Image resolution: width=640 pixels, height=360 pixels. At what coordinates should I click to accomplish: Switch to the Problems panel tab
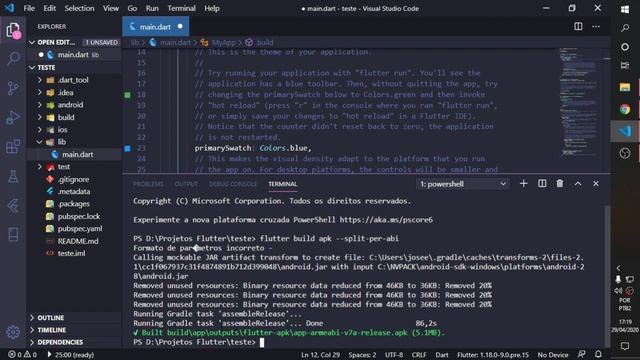click(x=148, y=184)
